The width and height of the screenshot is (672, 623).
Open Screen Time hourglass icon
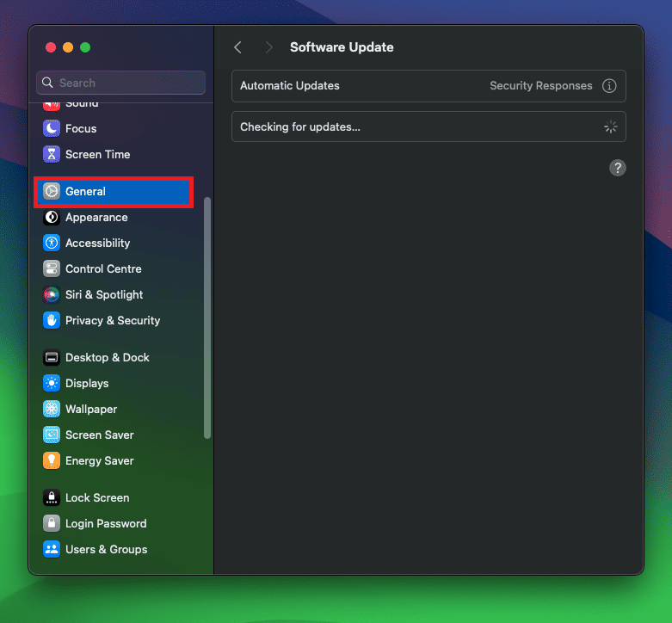[52, 154]
